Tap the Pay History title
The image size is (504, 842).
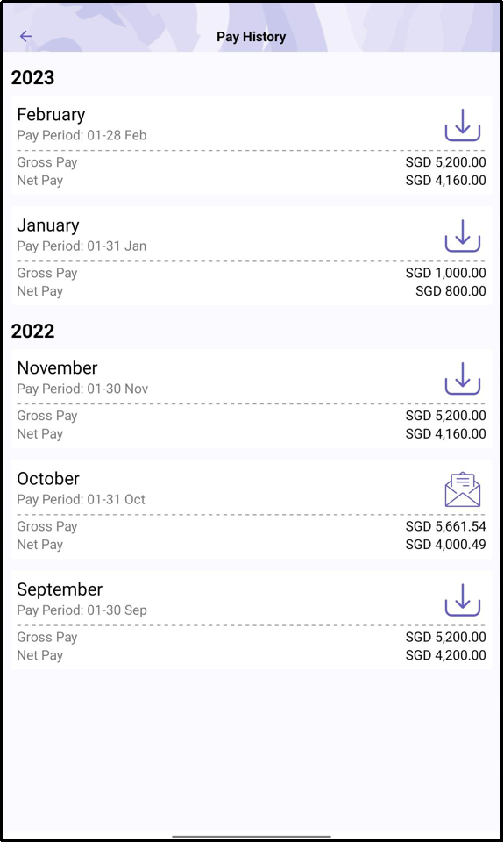(252, 37)
